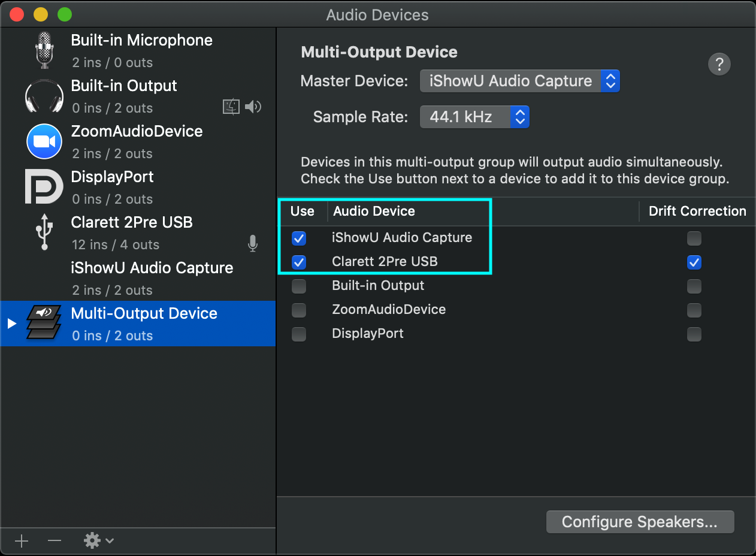
Task: Click the microphone input icon on Clarett row
Action: tap(253, 243)
